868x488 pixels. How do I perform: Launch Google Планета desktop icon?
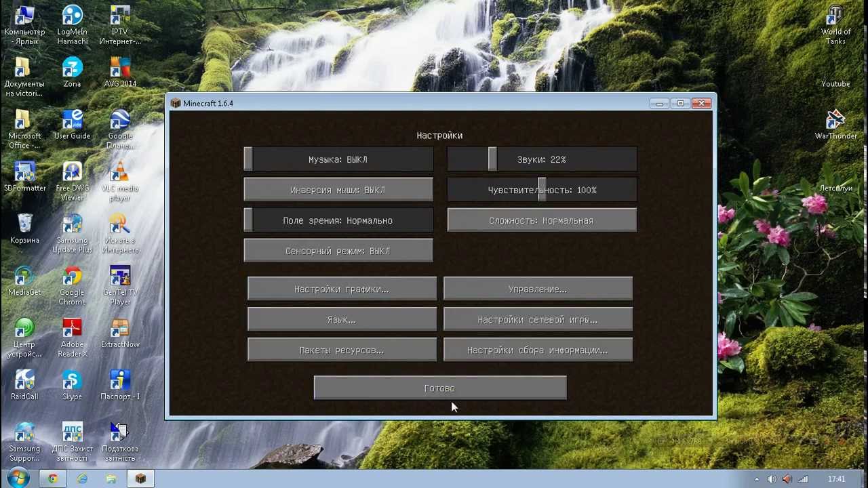coord(120,129)
